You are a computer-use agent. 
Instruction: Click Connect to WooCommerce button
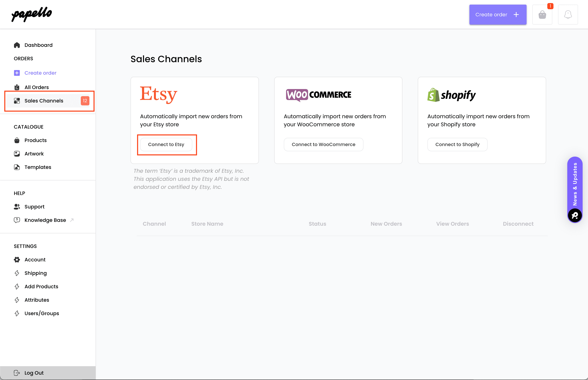(324, 145)
